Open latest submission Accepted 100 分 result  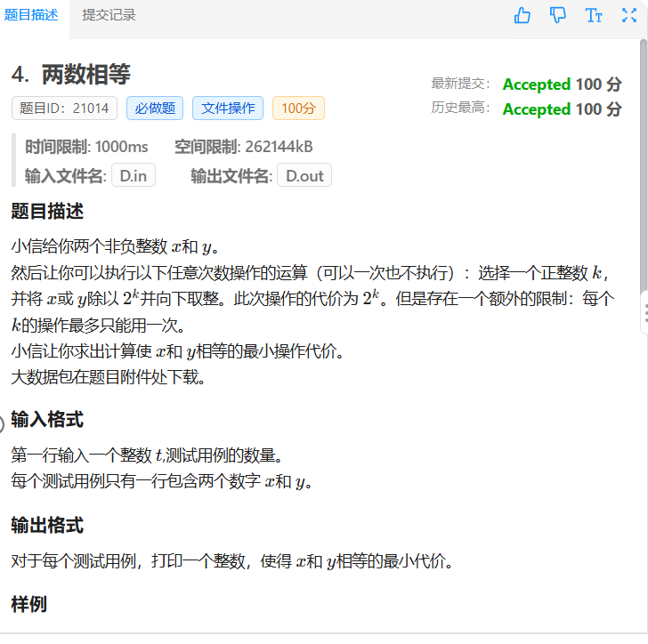tap(562, 85)
